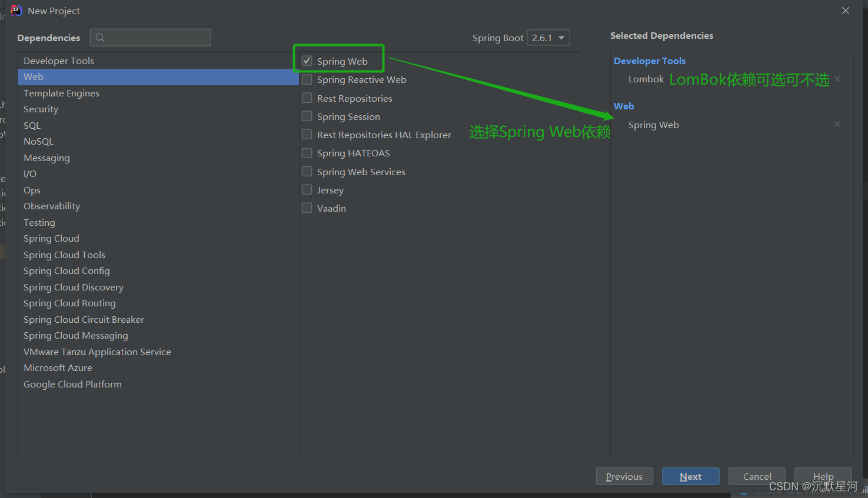
Task: Select the Testing category
Action: pyautogui.click(x=158, y=222)
